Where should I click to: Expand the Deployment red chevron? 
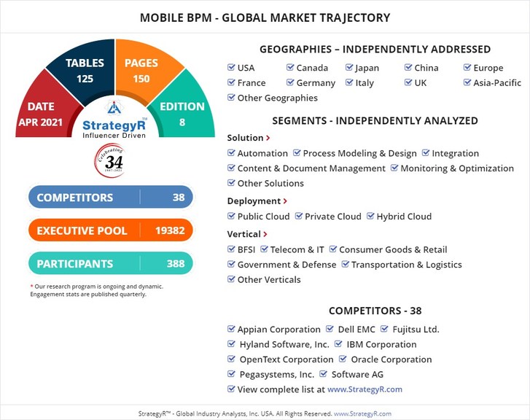pyautogui.click(x=285, y=201)
